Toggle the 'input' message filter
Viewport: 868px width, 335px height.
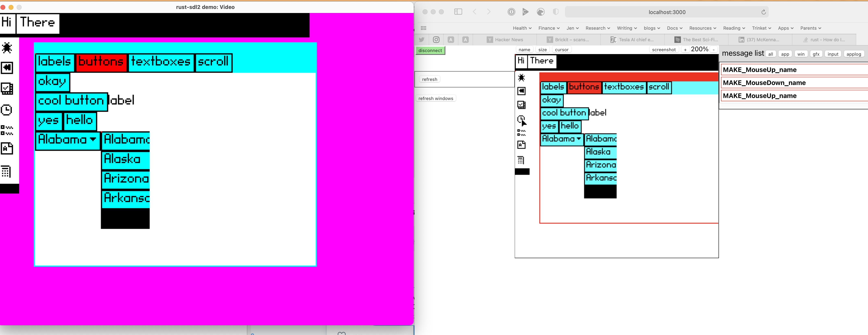click(833, 54)
